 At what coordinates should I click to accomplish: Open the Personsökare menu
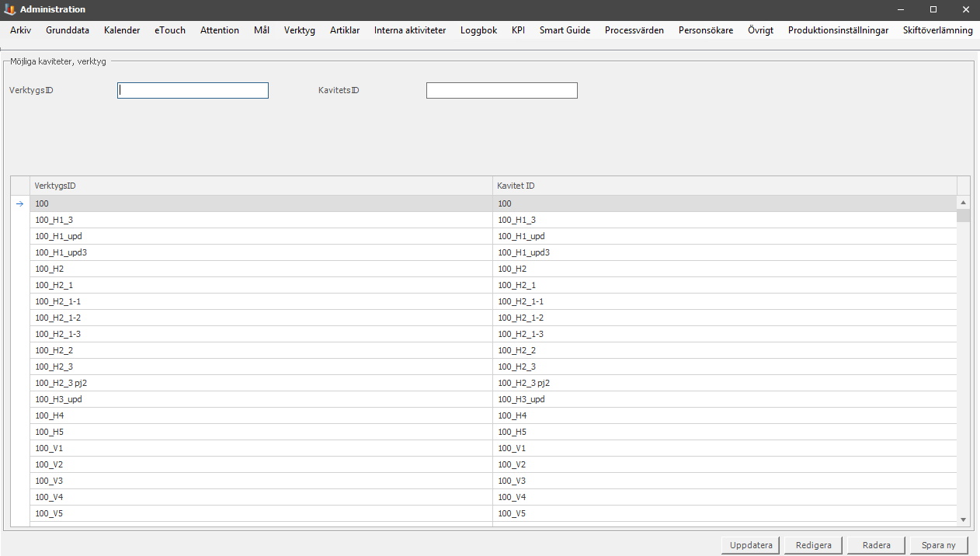click(x=706, y=30)
